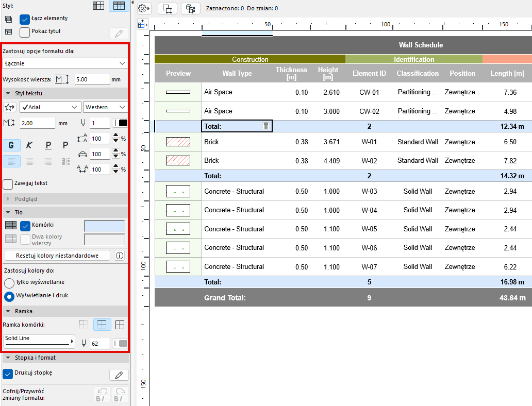Open footer editor pencil next to Drukuj stopkę

[119, 375]
